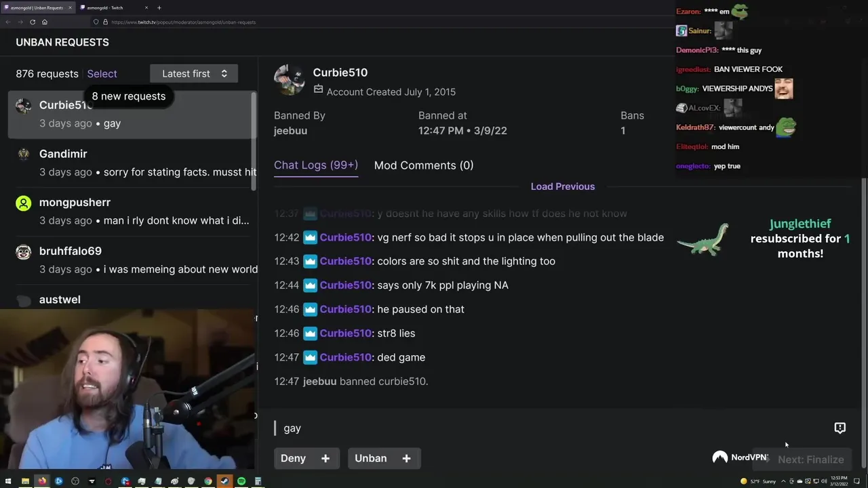
Task: Switch to the asmongold - Twitch browser tab
Action: 113,7
